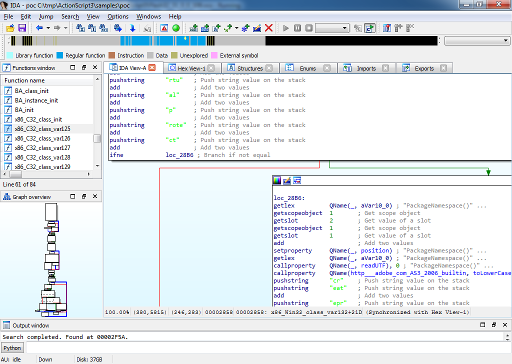Start the debugger with play button

point(286,28)
